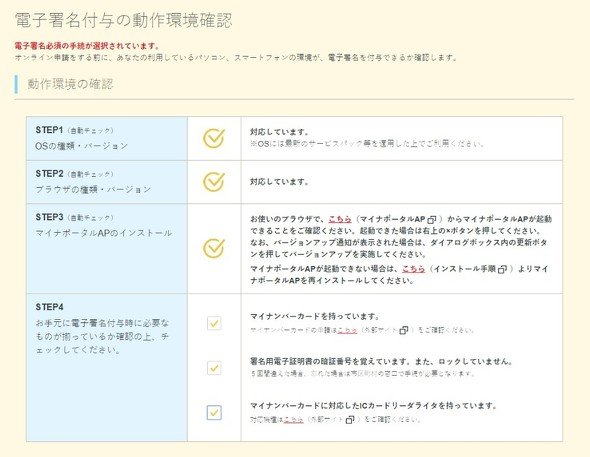Image resolution: width=590 pixels, height=457 pixels.
Task: Click the STEP2 browser check mark icon
Action: (x=214, y=182)
